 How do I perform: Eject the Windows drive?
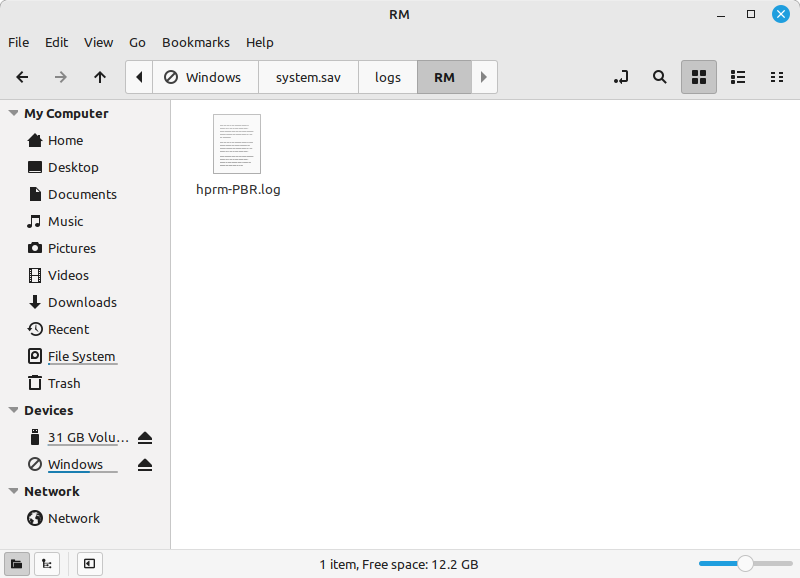pos(145,465)
